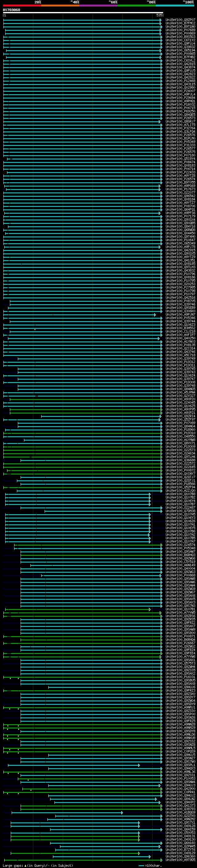Click the red 20% identity legend bar
197x868 pixels.
[x=22, y=6]
